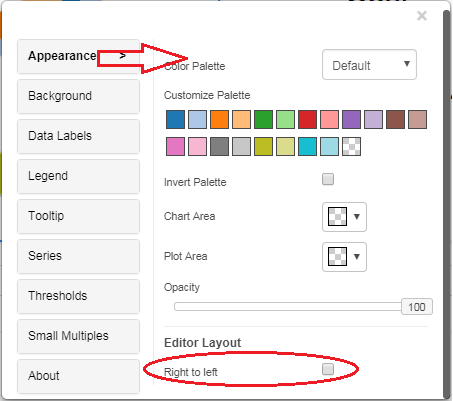This screenshot has height=401, width=453.
Task: Pick the orange palette color swatch
Action: (219, 120)
